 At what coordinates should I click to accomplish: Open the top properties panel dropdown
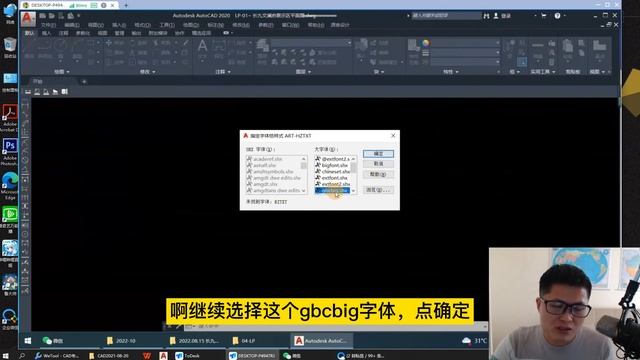coord(465,43)
